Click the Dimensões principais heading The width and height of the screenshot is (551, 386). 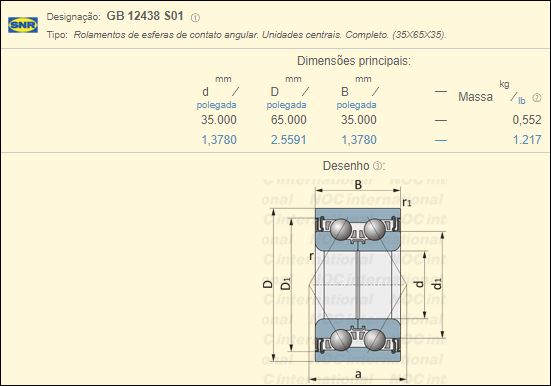pyautogui.click(x=354, y=61)
